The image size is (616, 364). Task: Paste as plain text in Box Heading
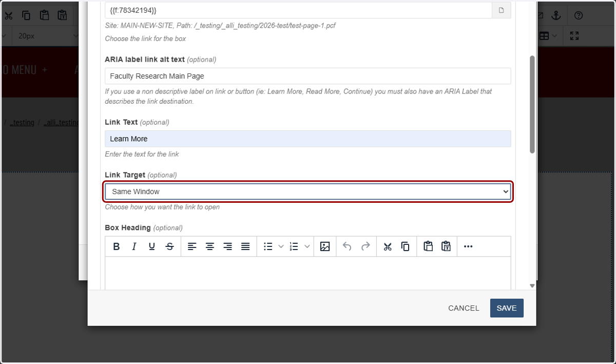pos(446,246)
